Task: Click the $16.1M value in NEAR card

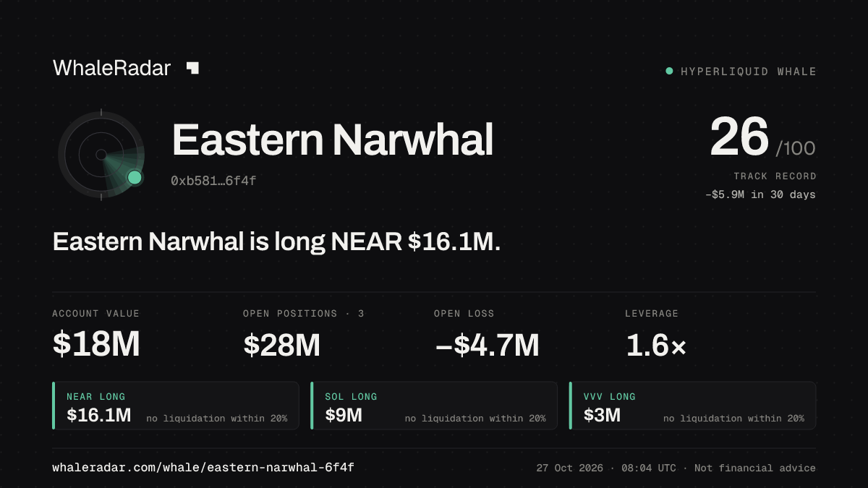Action: point(99,415)
